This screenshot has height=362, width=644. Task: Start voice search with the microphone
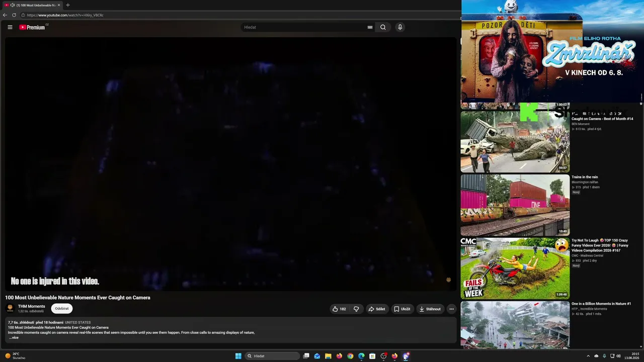pyautogui.click(x=400, y=27)
